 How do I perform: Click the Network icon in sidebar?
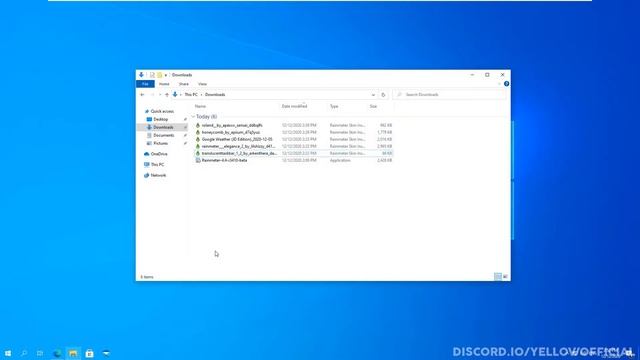[147, 175]
